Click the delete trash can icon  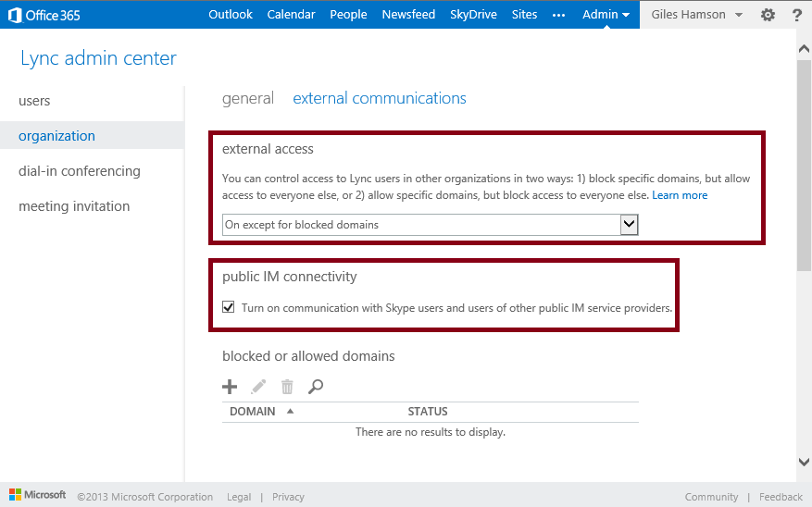(287, 387)
